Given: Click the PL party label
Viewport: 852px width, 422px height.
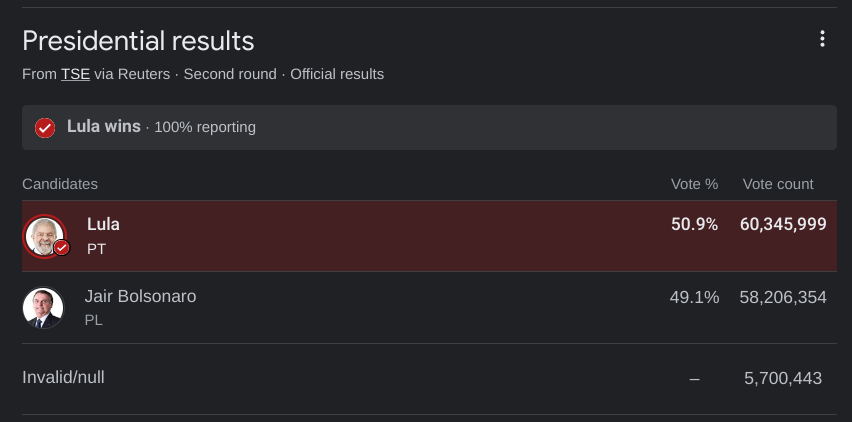Looking at the screenshot, I should point(93,320).
